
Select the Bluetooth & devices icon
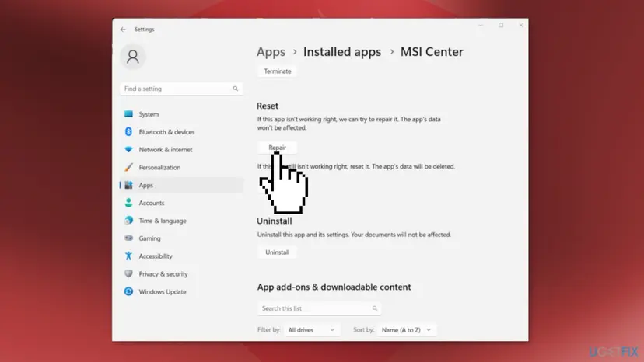pos(128,132)
